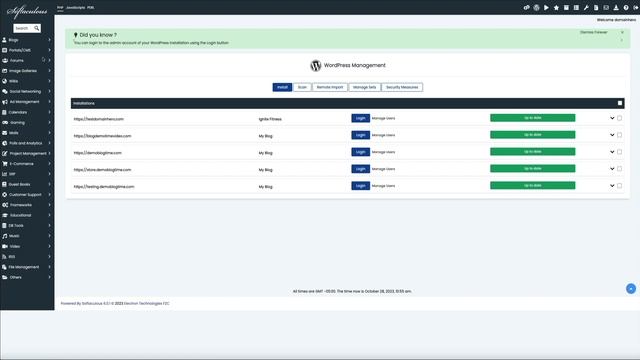Expand the Customer Support category chevron
This screenshot has width=640, height=360.
pos(49,195)
